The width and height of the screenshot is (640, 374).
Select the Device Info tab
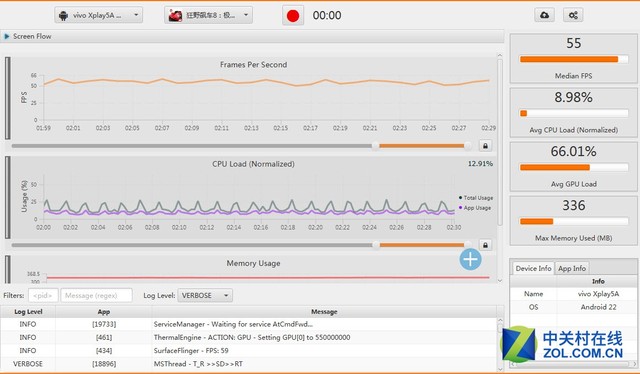533,268
